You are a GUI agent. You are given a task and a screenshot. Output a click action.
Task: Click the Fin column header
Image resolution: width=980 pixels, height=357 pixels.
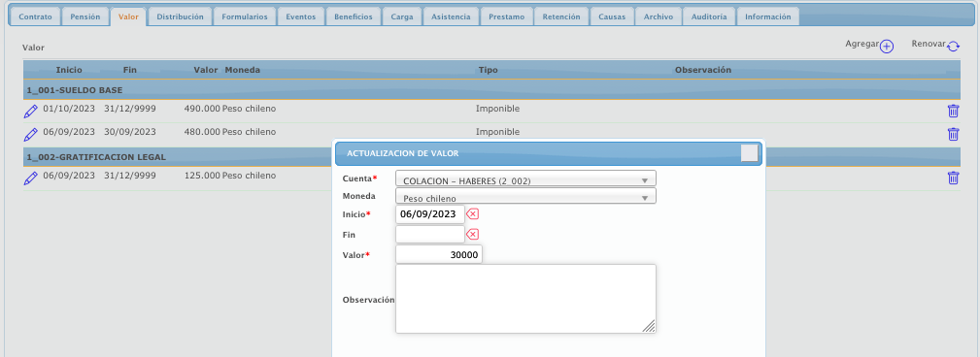click(130, 70)
